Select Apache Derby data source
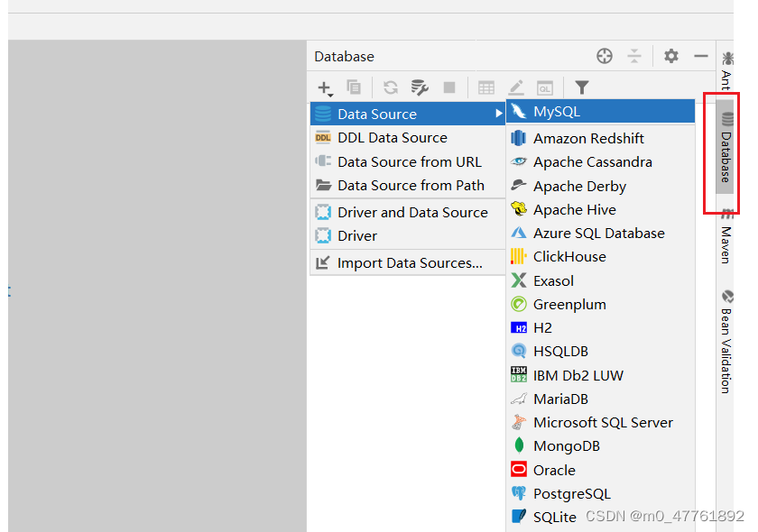This screenshot has height=532, width=758. point(600,186)
